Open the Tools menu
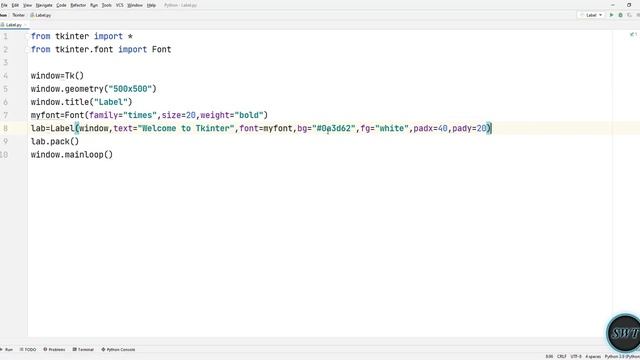 (x=107, y=5)
